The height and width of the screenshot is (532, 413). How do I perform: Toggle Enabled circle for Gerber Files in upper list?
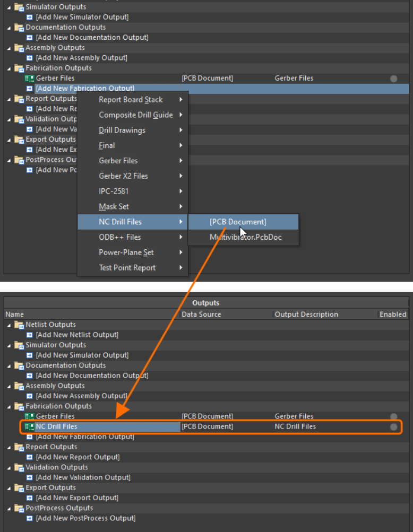coord(393,79)
